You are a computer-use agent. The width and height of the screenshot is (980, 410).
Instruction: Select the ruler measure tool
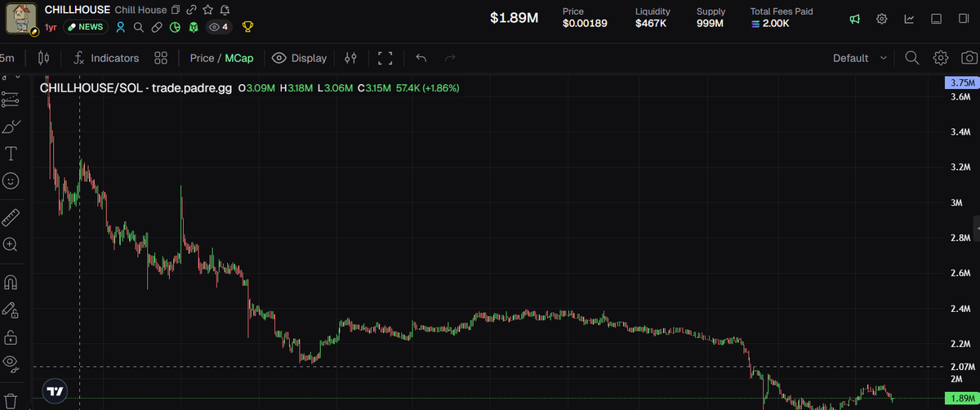(11, 217)
